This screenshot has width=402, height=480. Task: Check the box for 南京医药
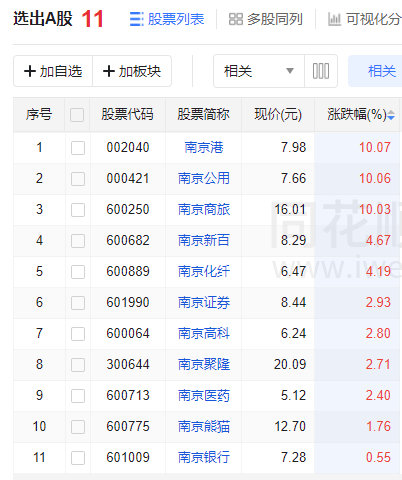(78, 396)
